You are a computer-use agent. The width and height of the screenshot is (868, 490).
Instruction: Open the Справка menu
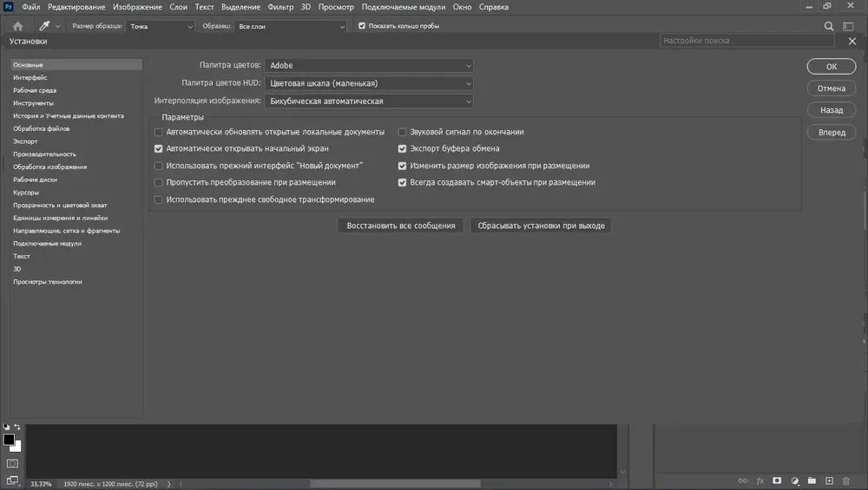(x=494, y=7)
